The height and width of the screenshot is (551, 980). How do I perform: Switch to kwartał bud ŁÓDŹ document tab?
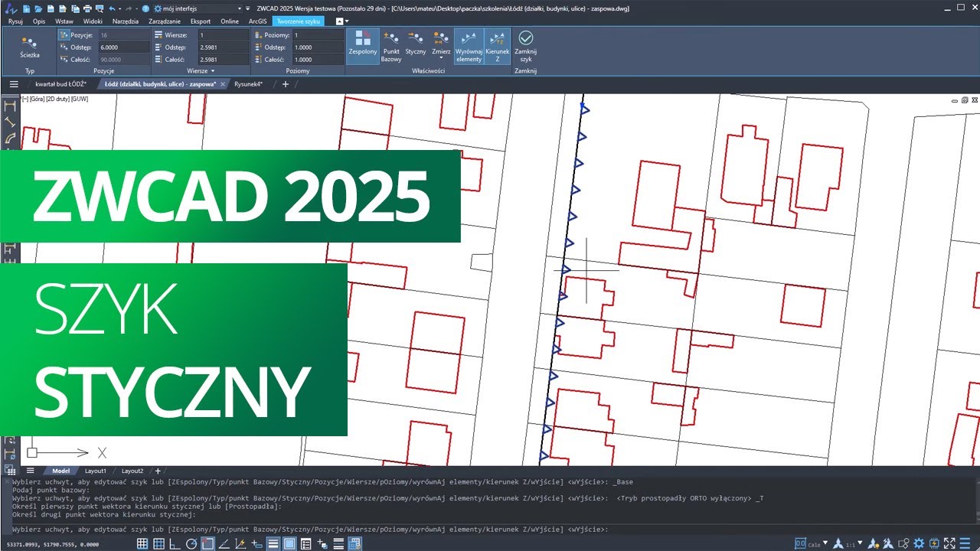tap(61, 84)
